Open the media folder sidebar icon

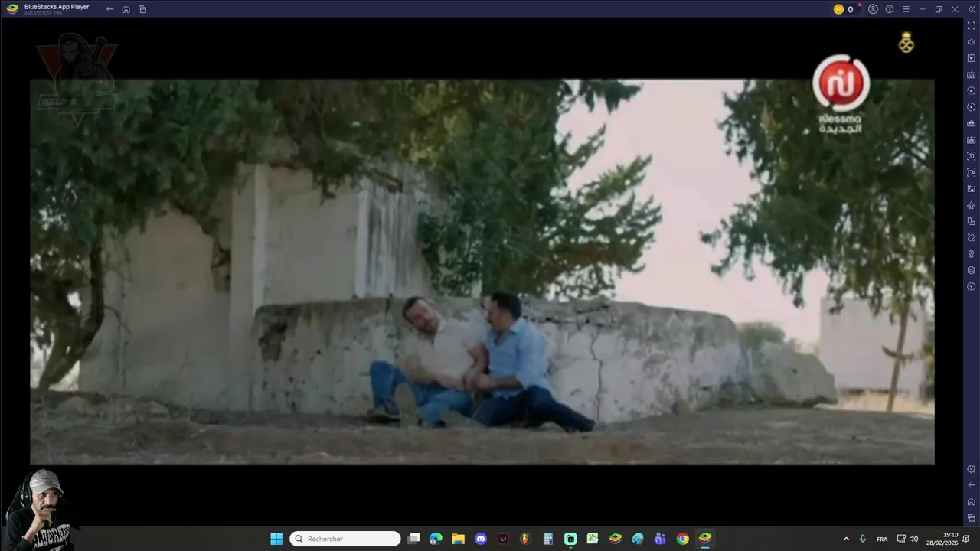[971, 189]
